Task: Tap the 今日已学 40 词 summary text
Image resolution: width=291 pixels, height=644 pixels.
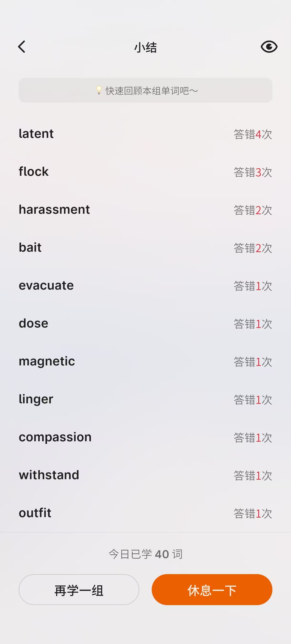Action: pyautogui.click(x=145, y=554)
